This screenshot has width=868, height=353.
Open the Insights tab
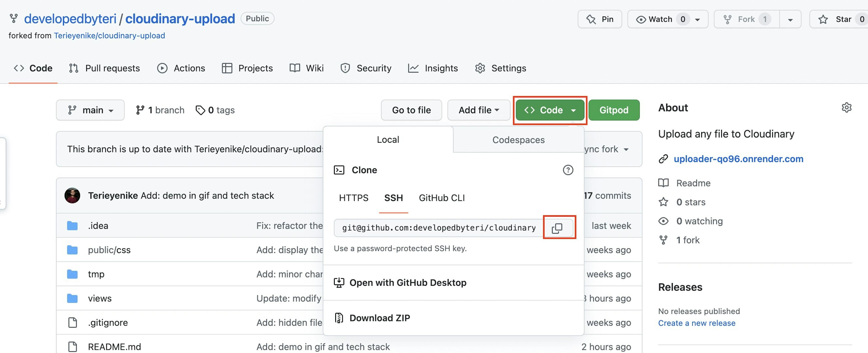click(433, 68)
